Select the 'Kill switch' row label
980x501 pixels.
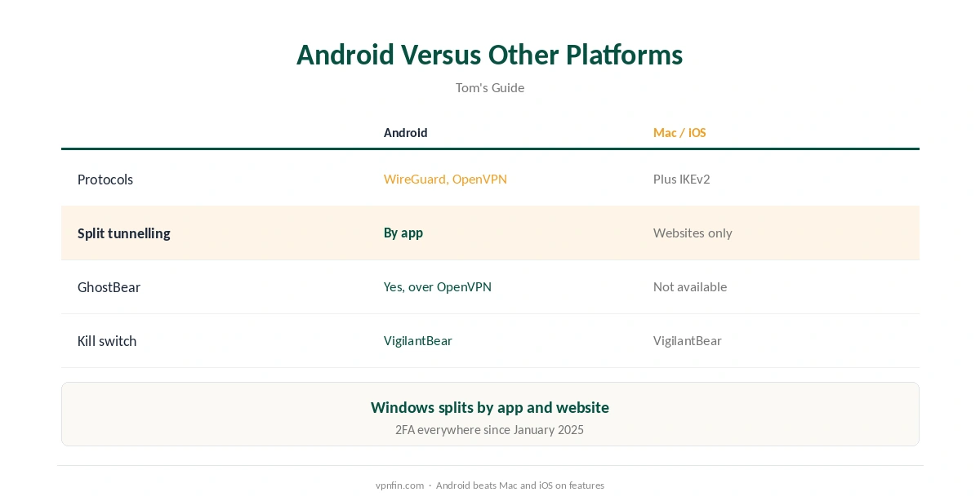click(x=107, y=341)
